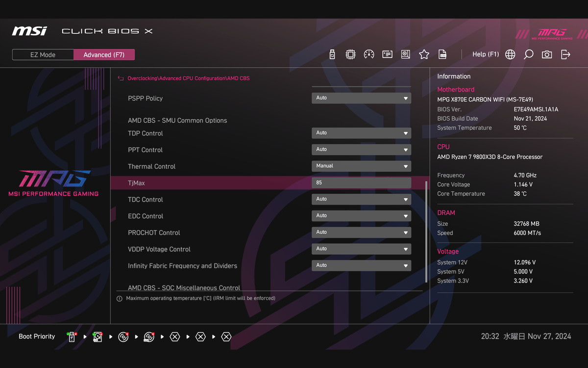Click the Thermal Control row label
Screen dimensions: 588x368
(x=151, y=167)
